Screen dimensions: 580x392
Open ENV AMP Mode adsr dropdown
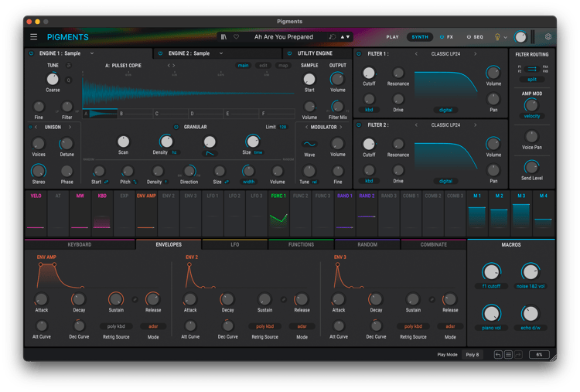point(152,326)
